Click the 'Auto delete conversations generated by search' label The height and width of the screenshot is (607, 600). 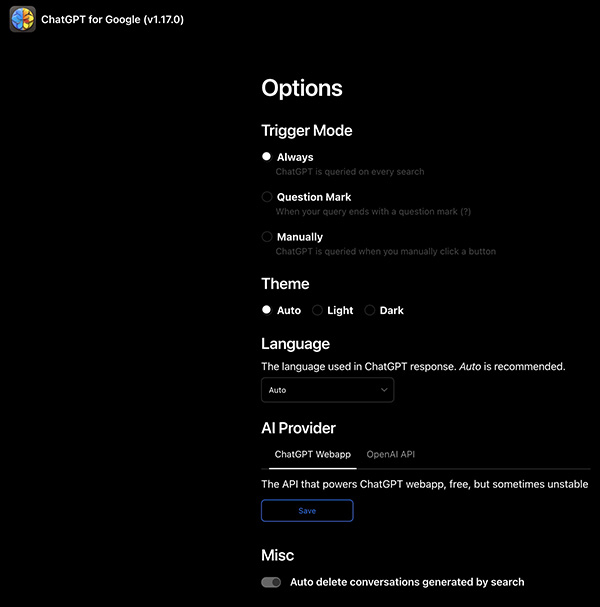point(407,582)
